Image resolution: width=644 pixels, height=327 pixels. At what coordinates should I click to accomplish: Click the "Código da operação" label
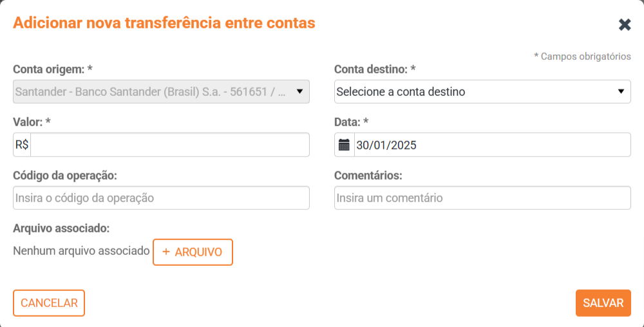(x=64, y=175)
